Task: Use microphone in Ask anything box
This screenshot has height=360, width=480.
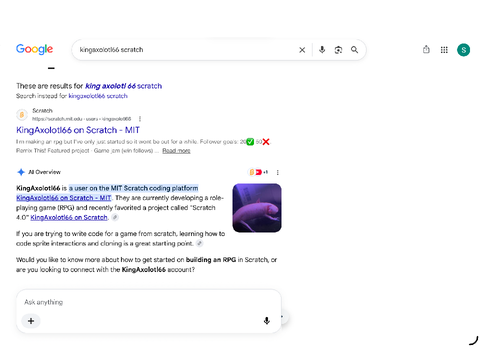Action: click(267, 321)
